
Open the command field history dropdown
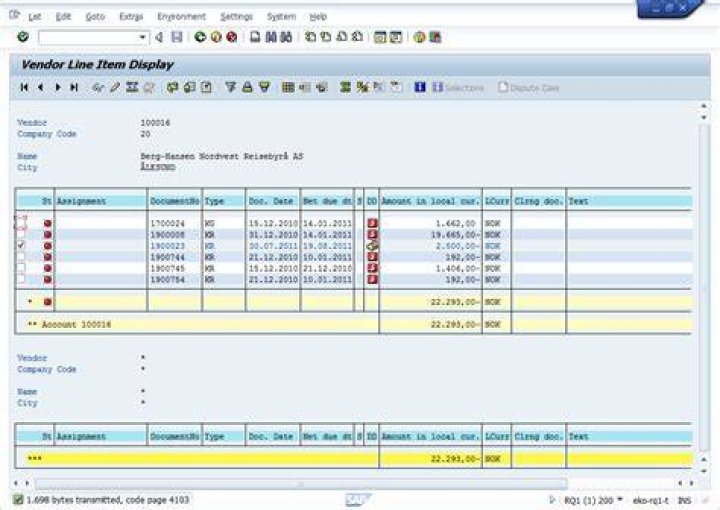[143, 37]
